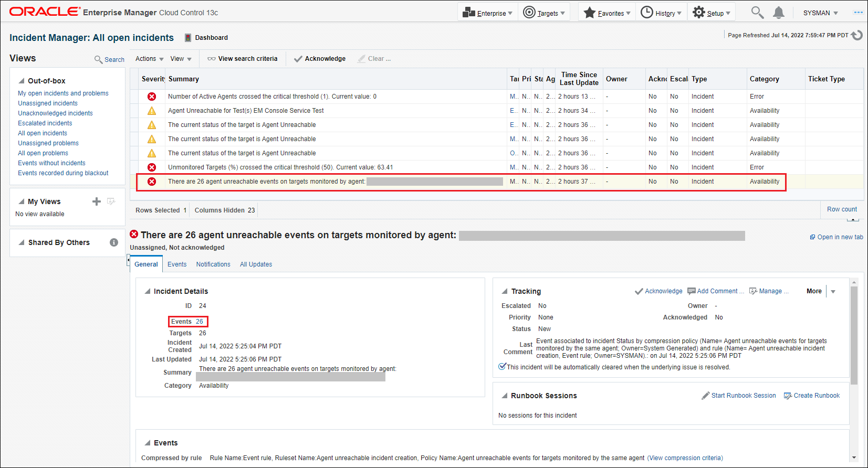
Task: Open the View dropdown menu
Action: (181, 59)
